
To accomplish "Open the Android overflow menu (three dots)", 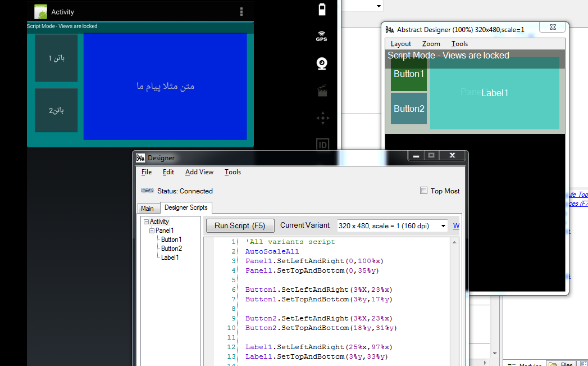I will pos(241,12).
